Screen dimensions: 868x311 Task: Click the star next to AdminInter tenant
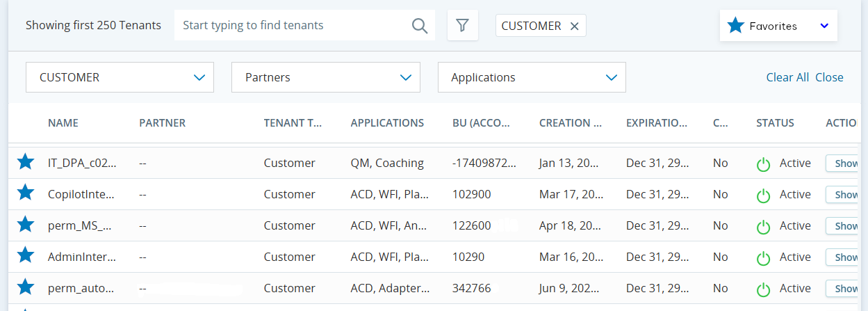point(26,255)
